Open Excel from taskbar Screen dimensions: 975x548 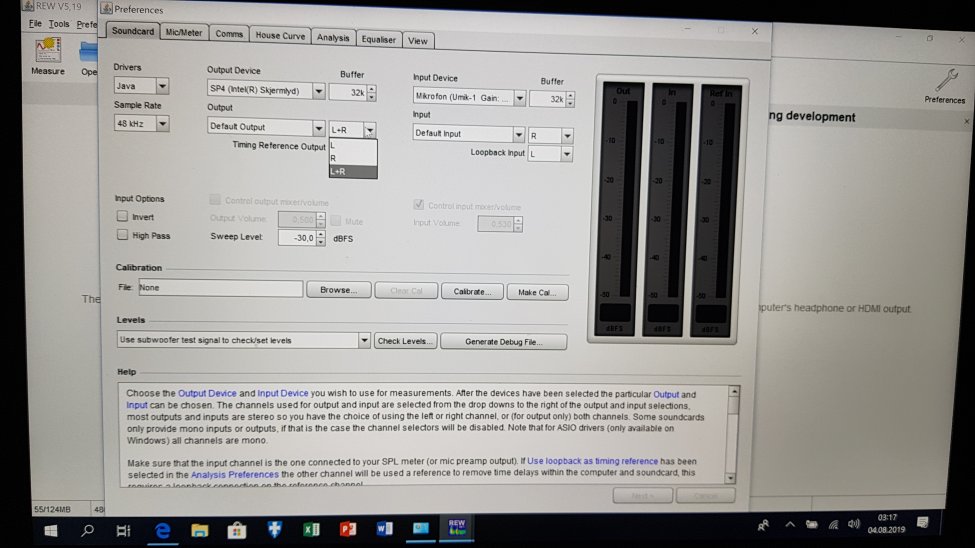pos(311,529)
